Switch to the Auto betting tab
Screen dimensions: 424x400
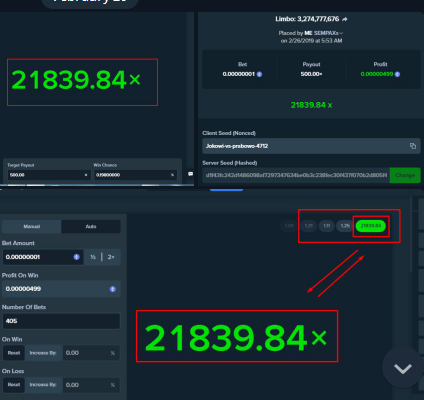click(x=91, y=226)
